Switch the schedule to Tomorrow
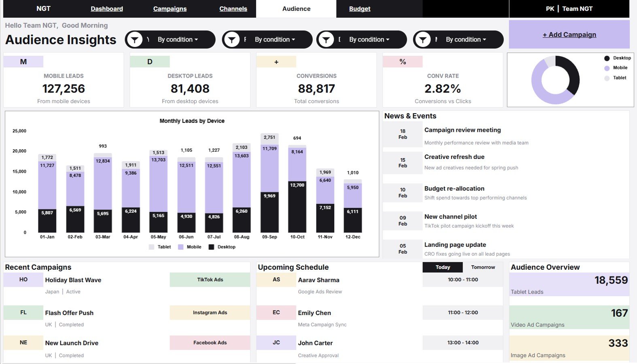 click(x=483, y=267)
